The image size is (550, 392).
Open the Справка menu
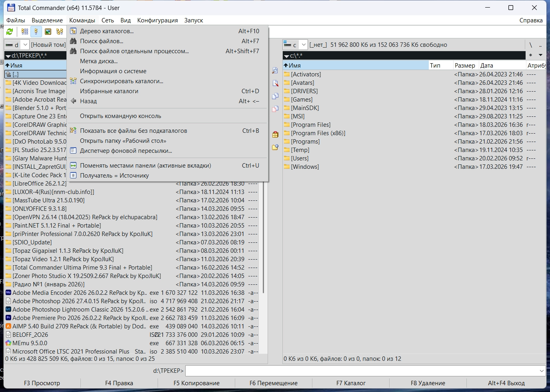pos(531,20)
